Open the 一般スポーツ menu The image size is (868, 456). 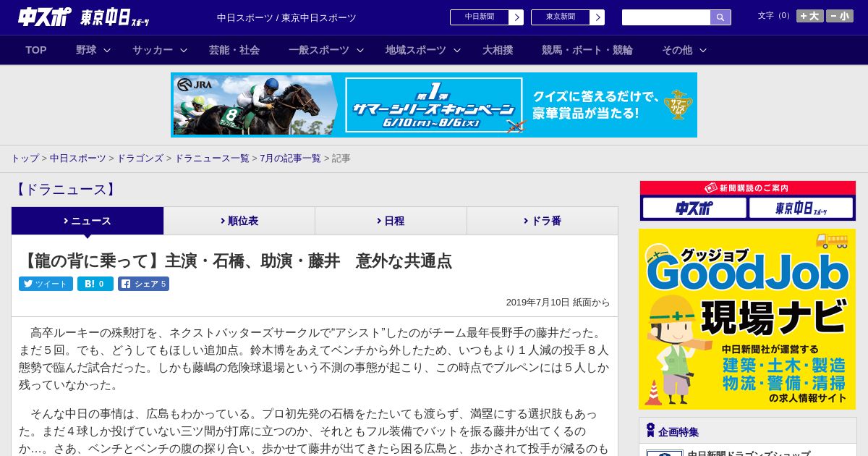pos(319,50)
